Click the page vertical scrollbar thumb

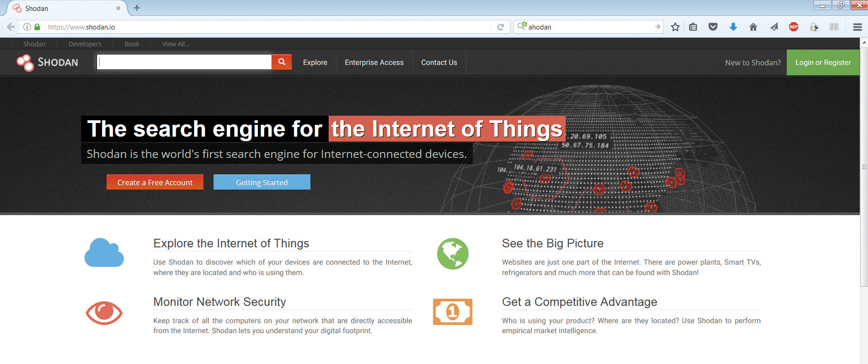tap(864, 167)
